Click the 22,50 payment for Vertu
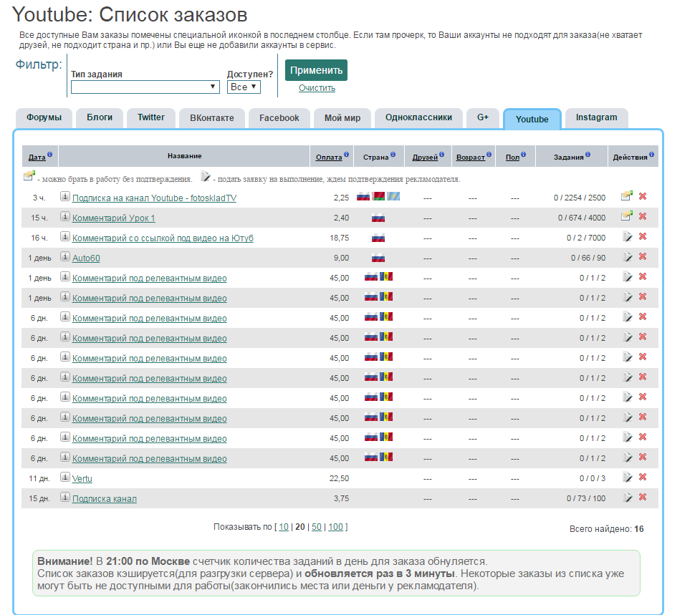 [x=340, y=478]
